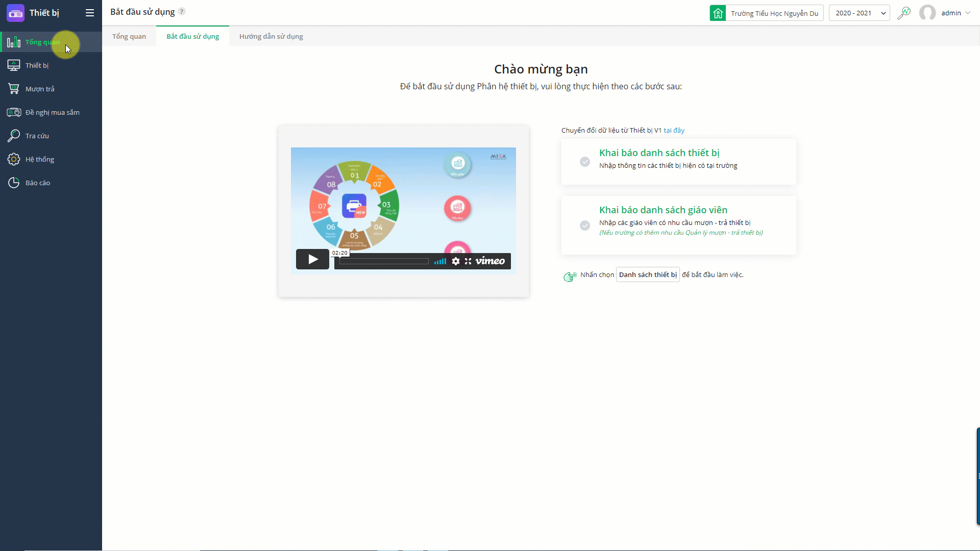Viewport: 980px width, 551px height.
Task: Switch to Hướng dẫn sử dụng tab
Action: coord(271,36)
